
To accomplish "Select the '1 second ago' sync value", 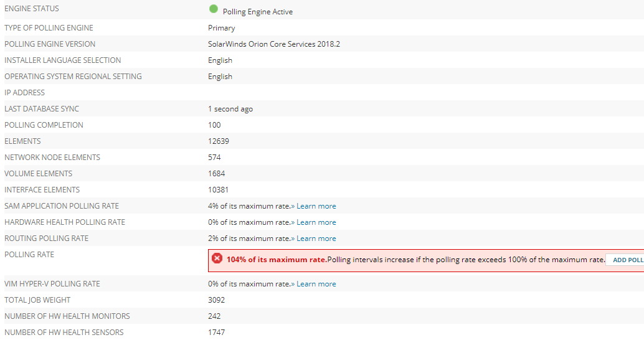I will 230,109.
